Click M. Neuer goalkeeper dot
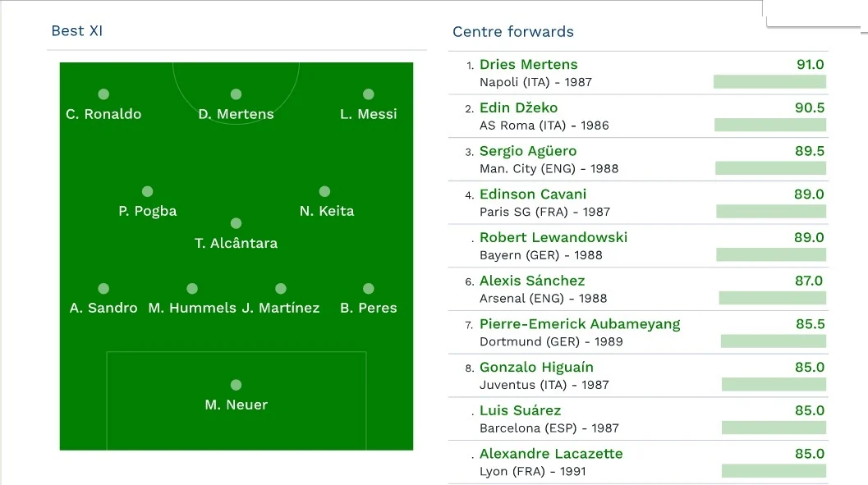The image size is (868, 485). click(x=236, y=385)
